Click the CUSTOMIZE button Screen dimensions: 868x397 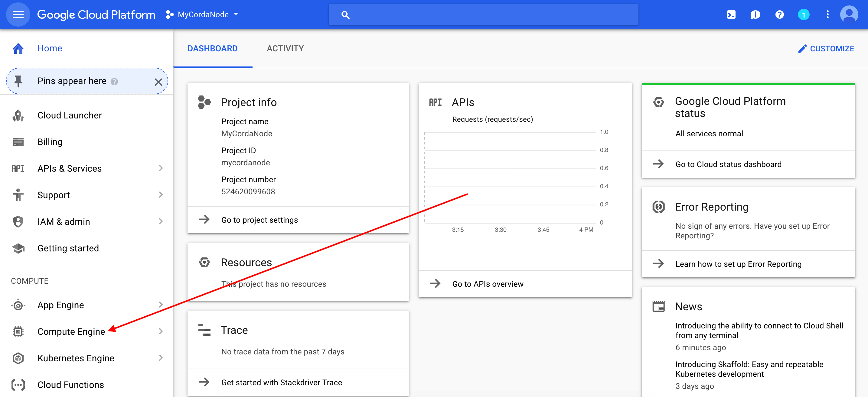826,49
